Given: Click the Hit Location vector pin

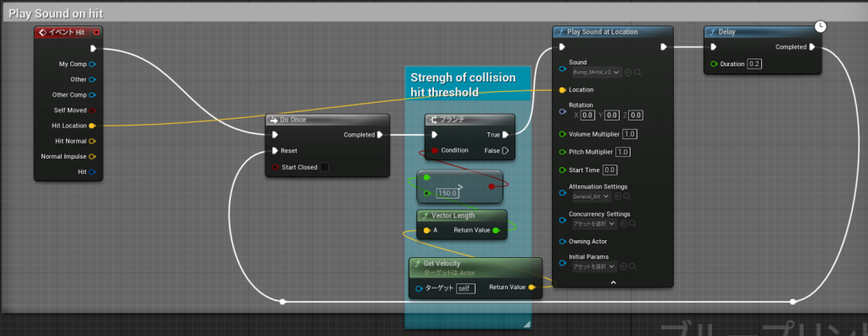Looking at the screenshot, I should (92, 126).
